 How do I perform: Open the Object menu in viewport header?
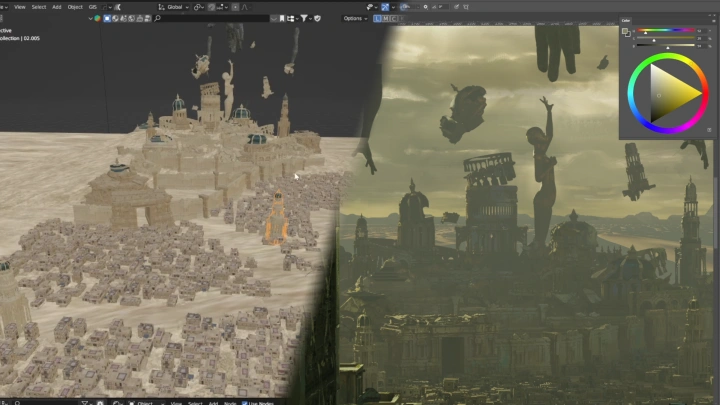[x=75, y=7]
